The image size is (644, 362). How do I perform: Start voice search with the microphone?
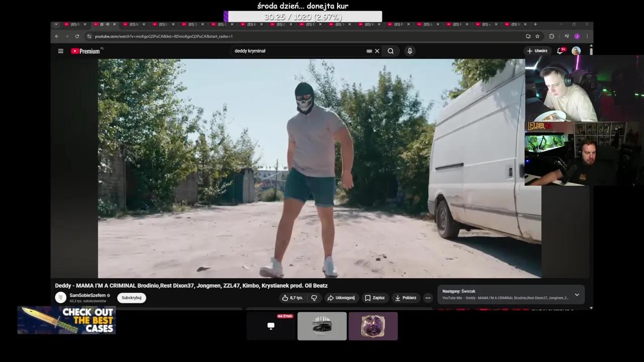point(410,51)
